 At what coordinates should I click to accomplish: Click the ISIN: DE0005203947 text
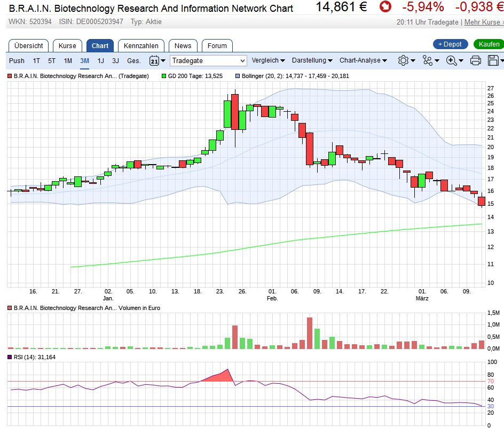click(91, 22)
